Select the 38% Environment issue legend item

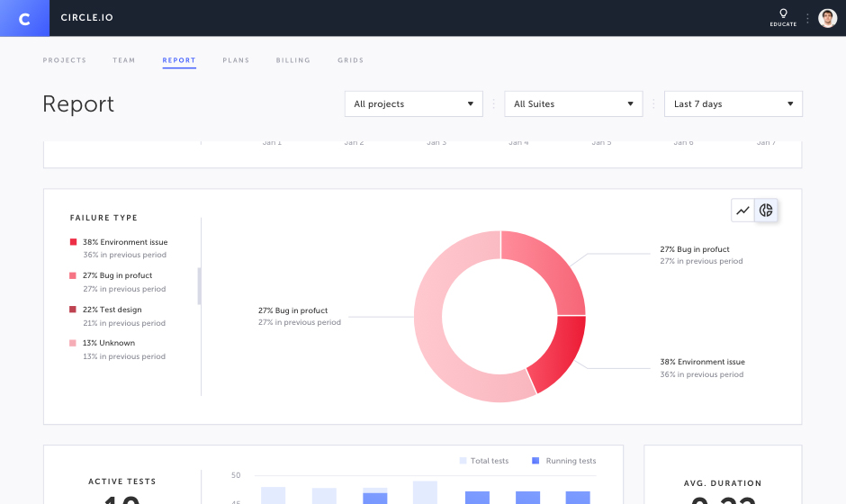[125, 242]
